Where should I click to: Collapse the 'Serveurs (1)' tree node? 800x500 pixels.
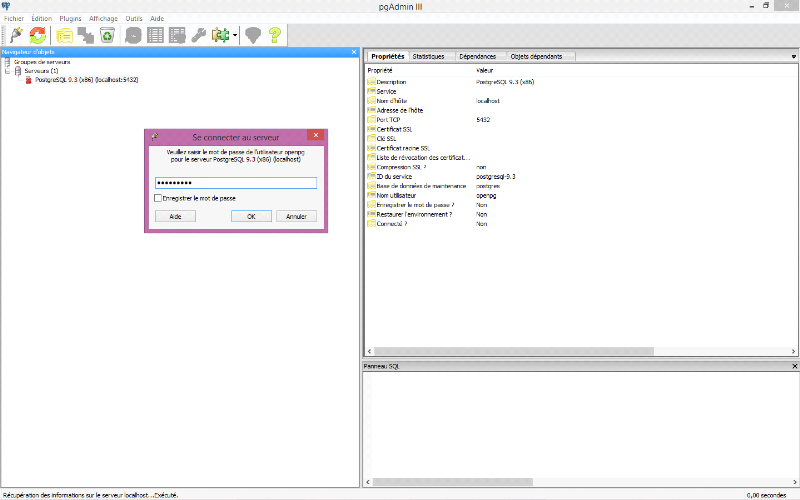coord(7,71)
